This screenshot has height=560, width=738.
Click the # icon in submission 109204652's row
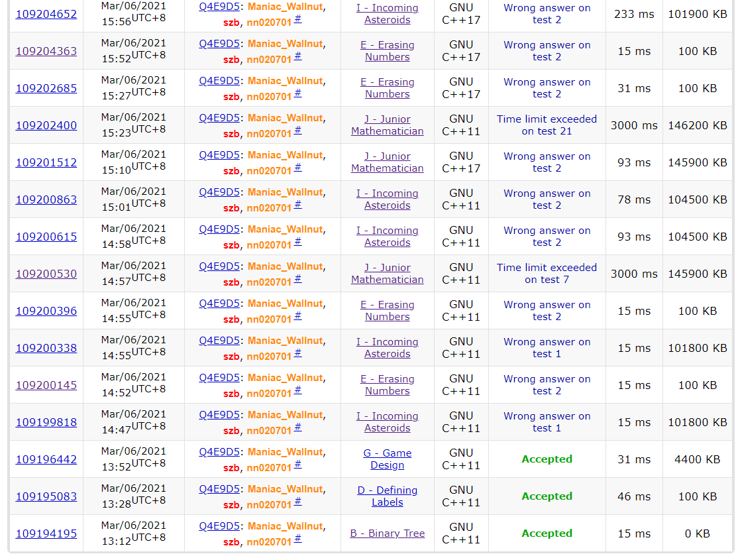[298, 19]
